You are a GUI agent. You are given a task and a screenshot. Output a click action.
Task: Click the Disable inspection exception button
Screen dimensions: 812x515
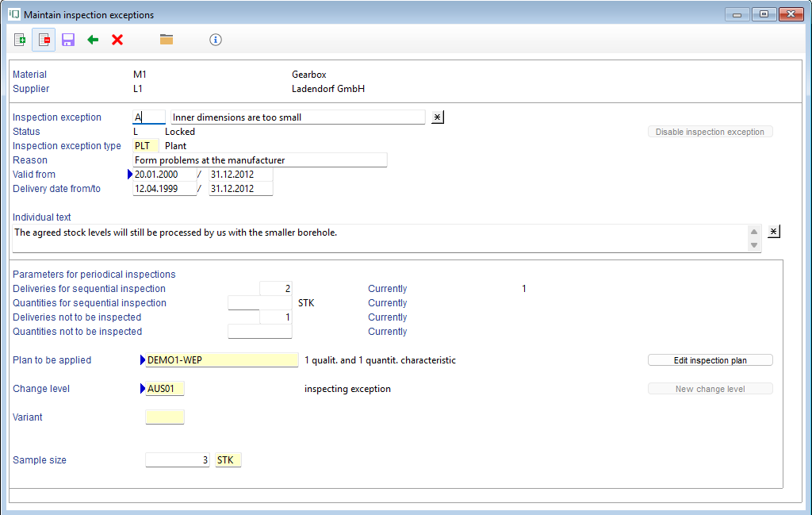(710, 132)
